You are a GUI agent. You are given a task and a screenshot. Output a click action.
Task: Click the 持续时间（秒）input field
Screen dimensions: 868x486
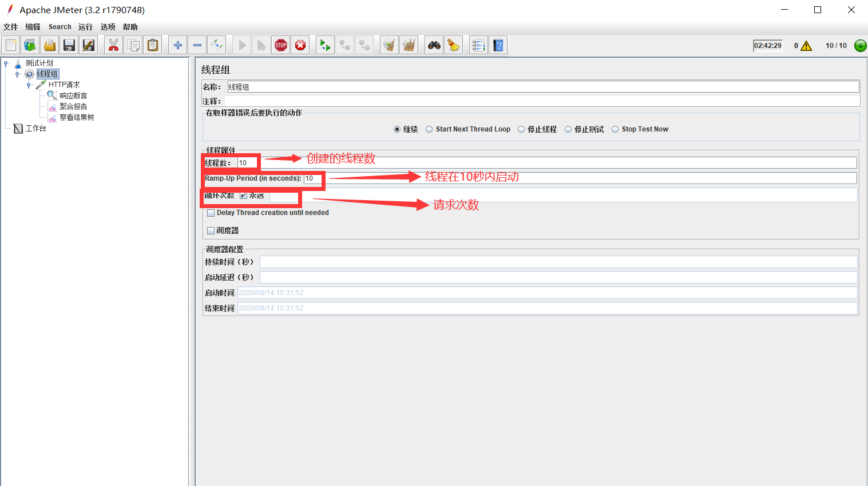558,262
